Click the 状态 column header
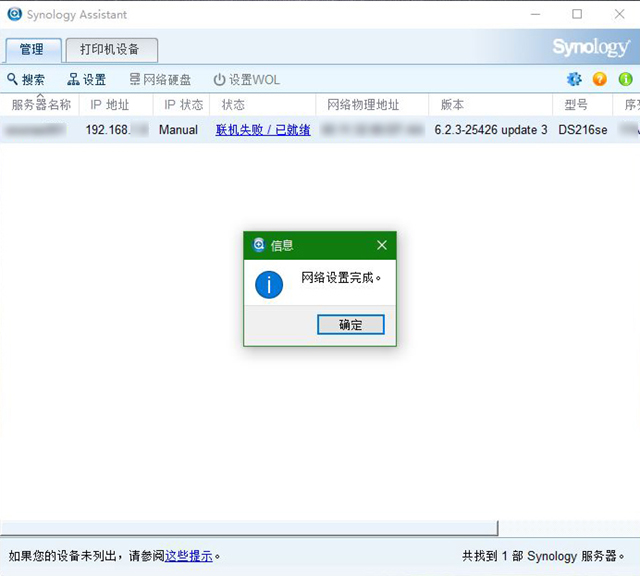Viewport: 640px width, 576px height. tap(263, 105)
